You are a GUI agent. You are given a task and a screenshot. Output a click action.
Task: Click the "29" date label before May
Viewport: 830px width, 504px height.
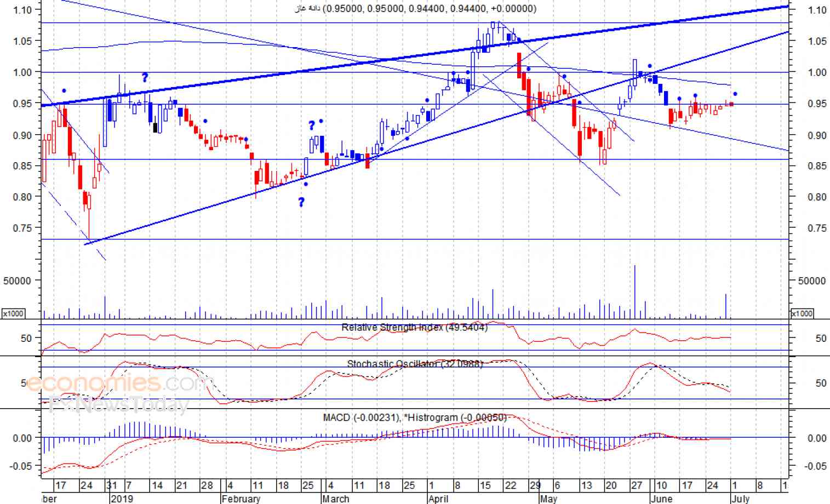click(535, 485)
